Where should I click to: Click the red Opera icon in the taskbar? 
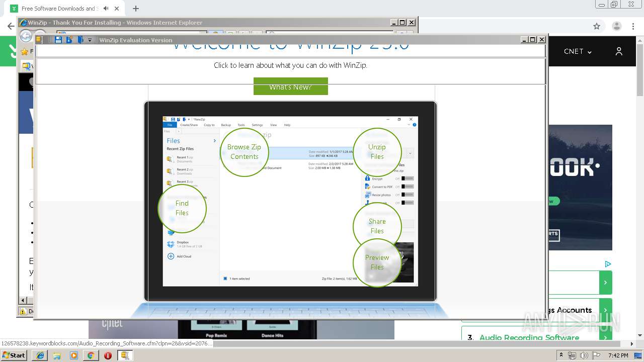click(108, 355)
